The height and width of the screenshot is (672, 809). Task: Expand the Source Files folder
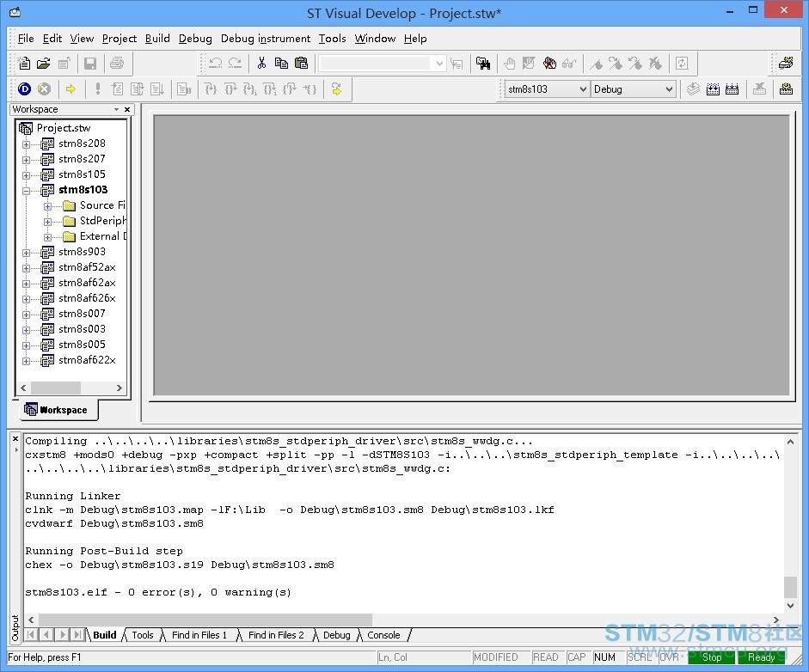(47, 206)
